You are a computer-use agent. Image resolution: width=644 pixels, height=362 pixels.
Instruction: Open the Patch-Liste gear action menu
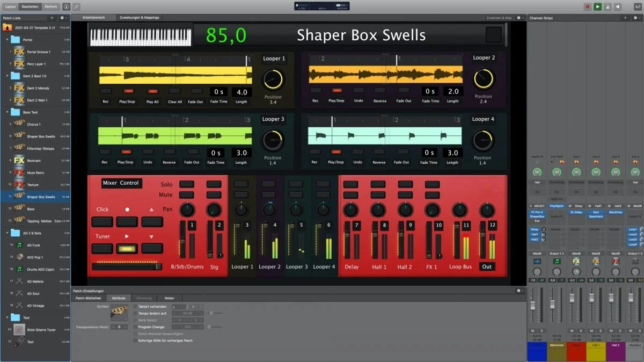pos(63,18)
